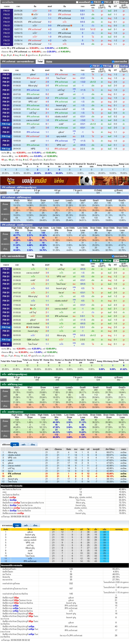Uncheck FIN LC filter in head-to-head header
The width and height of the screenshot is (129, 644).
tap(103, 2)
